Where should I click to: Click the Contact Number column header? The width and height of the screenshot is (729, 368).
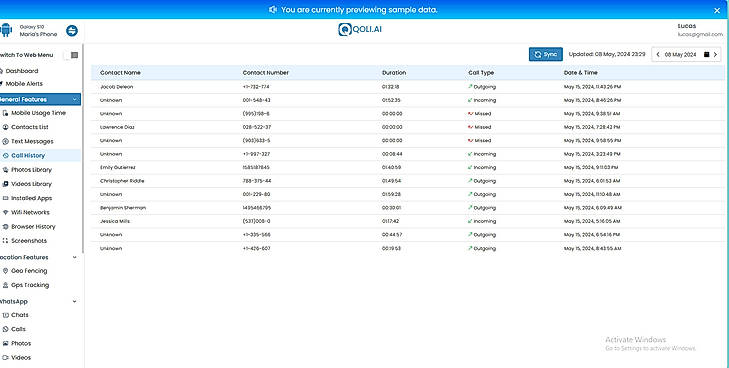(265, 73)
